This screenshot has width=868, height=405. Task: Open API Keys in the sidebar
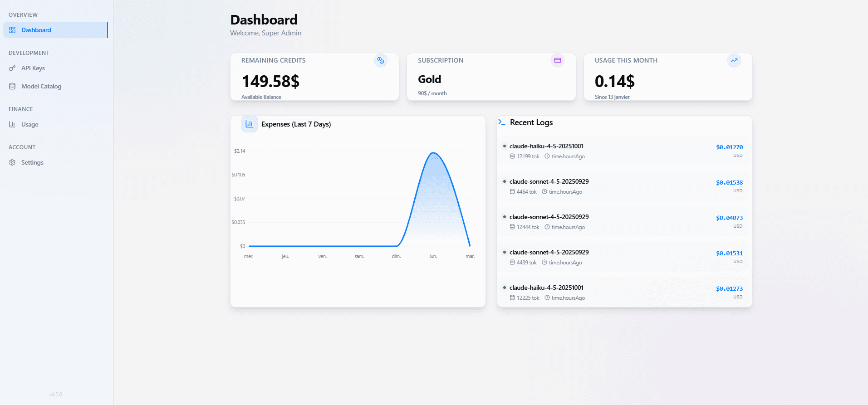(55, 68)
